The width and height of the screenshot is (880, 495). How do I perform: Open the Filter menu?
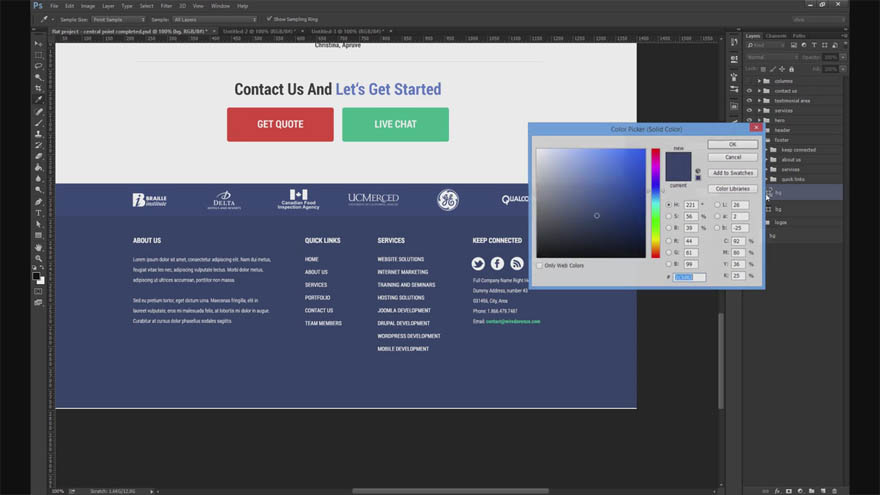point(166,6)
